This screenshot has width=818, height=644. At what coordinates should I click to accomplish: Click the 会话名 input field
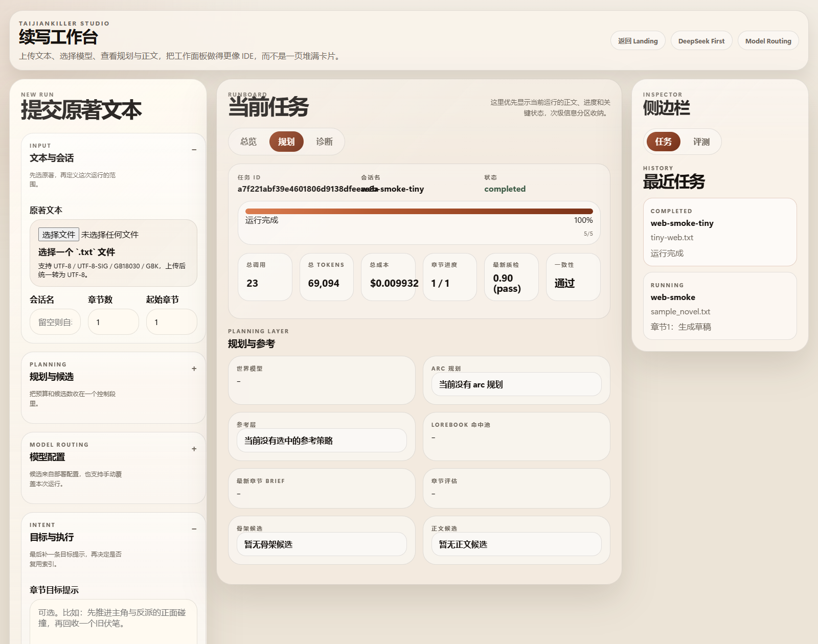coord(55,321)
